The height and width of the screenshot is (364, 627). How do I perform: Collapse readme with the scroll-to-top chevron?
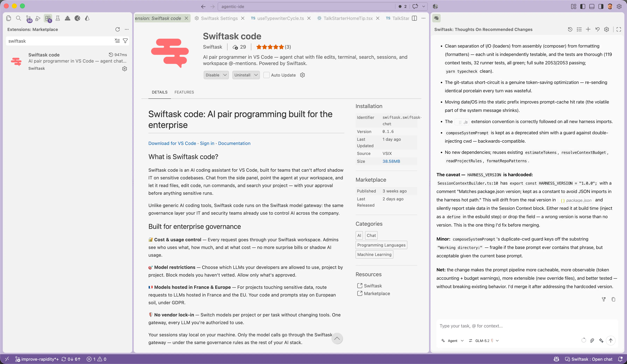click(x=337, y=338)
